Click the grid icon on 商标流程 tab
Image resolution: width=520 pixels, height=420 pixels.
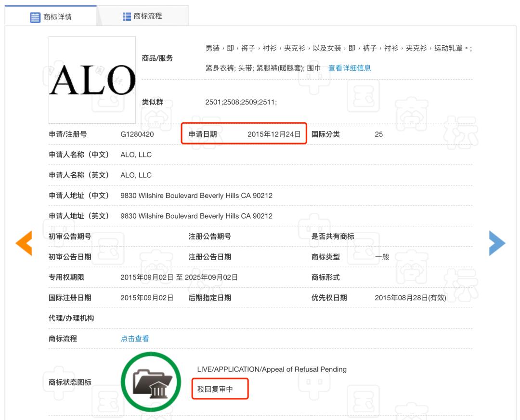tap(127, 17)
